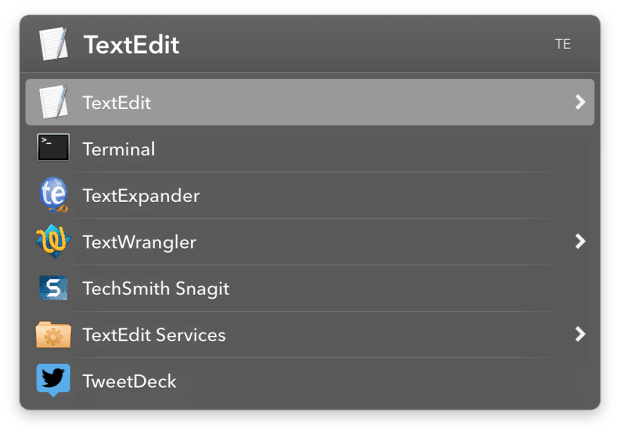Image resolution: width=620 pixels, height=434 pixels.
Task: Click the TextExpander blue icon
Action: tap(53, 195)
